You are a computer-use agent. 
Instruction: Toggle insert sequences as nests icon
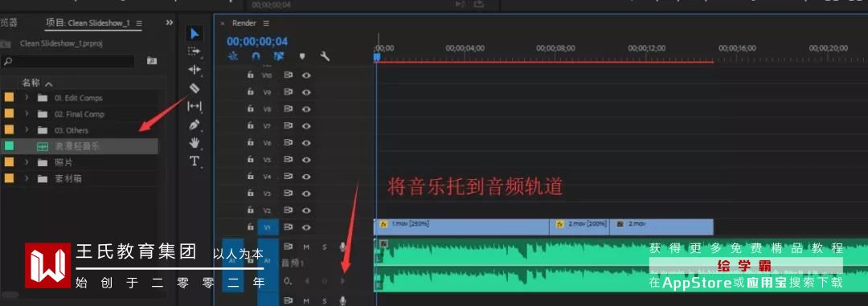pyautogui.click(x=233, y=56)
